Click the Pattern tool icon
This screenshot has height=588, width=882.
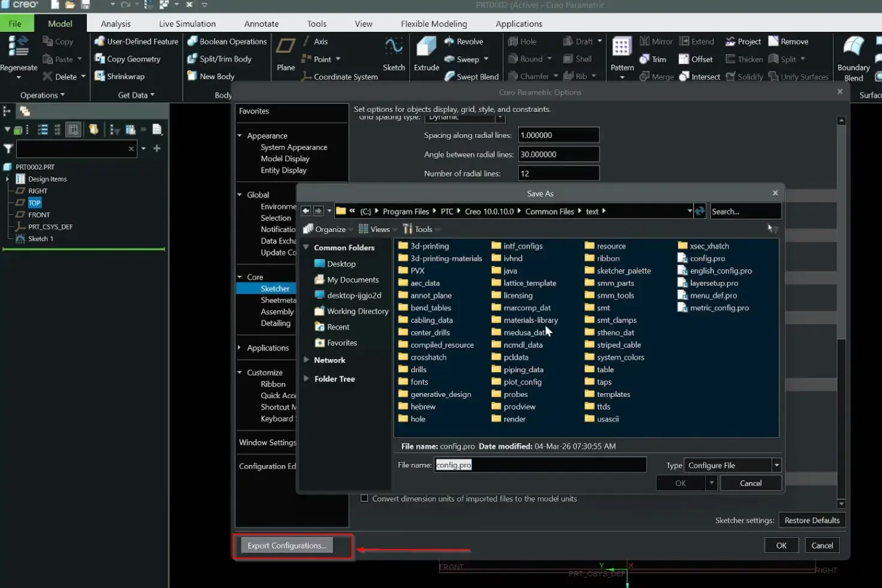point(622,47)
